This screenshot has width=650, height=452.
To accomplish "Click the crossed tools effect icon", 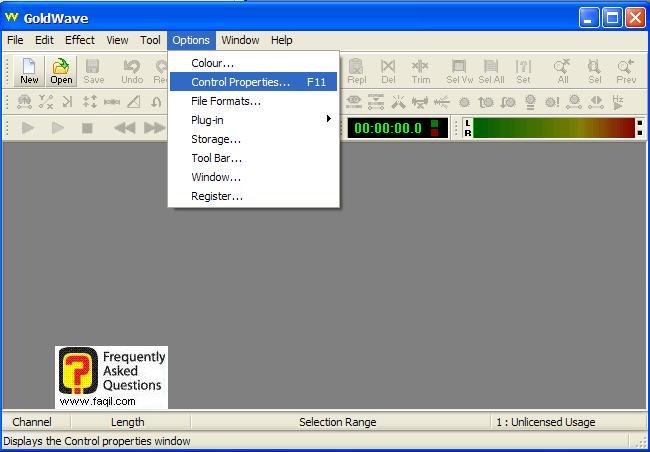I will 398,102.
